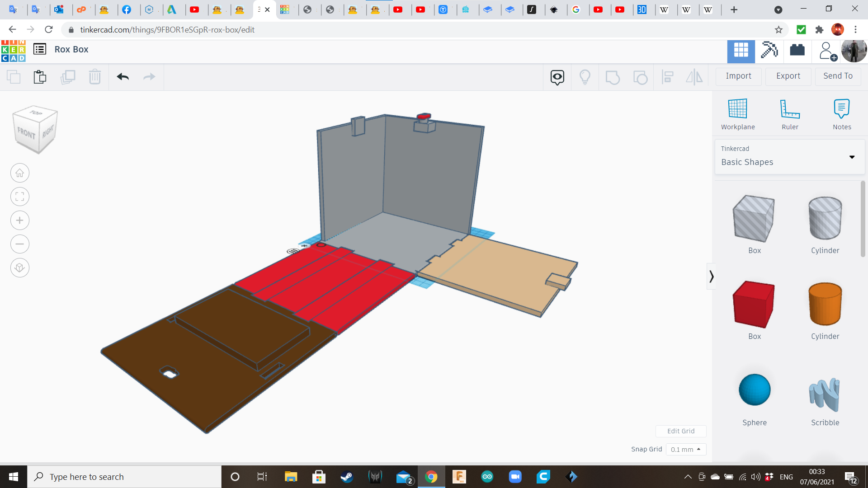
Task: Open the Snap Grid 0.1 mm dropdown
Action: tap(685, 449)
